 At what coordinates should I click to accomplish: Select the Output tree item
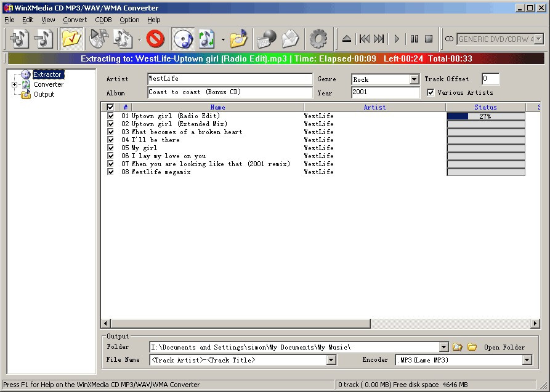click(44, 94)
